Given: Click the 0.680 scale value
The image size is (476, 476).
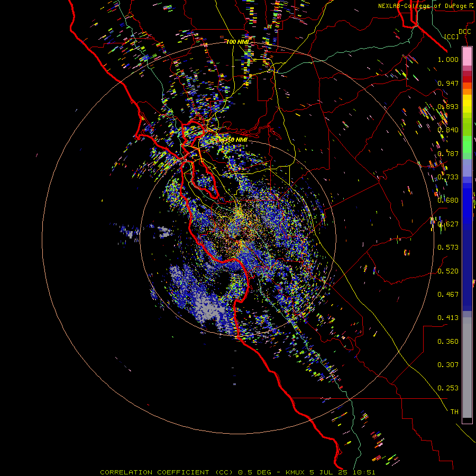Looking at the screenshot, I should click(x=448, y=200).
